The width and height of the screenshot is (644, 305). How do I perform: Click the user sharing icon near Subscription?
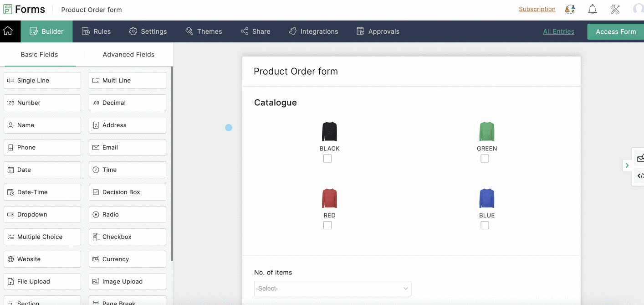[570, 9]
